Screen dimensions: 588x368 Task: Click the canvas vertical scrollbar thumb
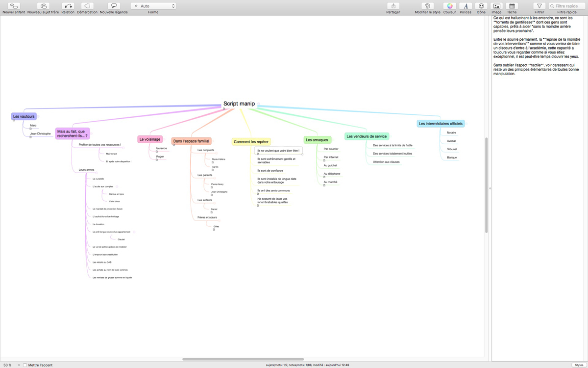[487, 185]
